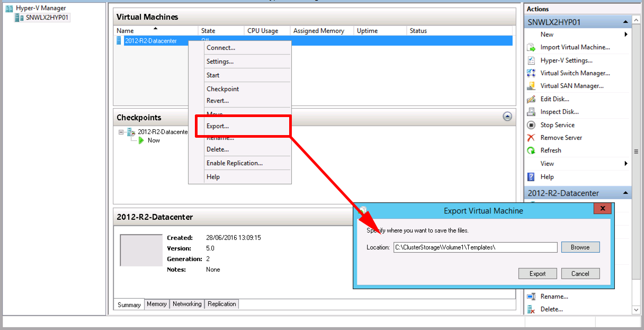Switch to the Networking tab

coord(187,304)
